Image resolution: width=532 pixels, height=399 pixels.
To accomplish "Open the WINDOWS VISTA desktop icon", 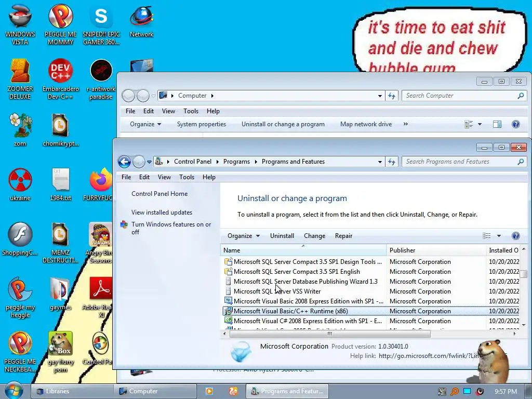I will (x=20, y=24).
